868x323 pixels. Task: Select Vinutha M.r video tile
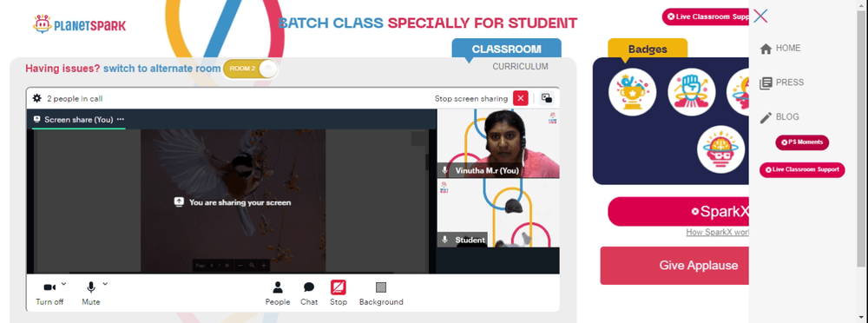point(498,143)
